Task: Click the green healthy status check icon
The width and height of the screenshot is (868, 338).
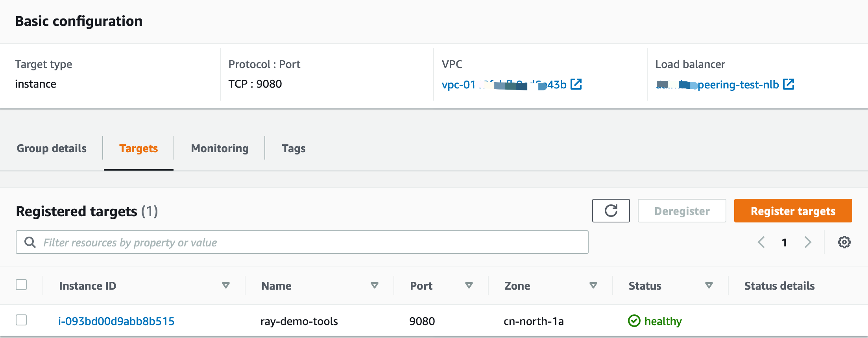Action: pyautogui.click(x=634, y=321)
